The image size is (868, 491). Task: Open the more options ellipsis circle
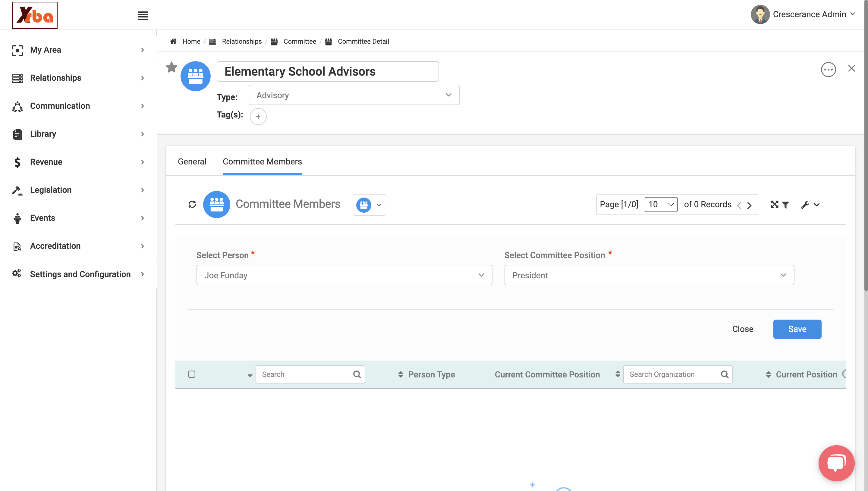[828, 70]
